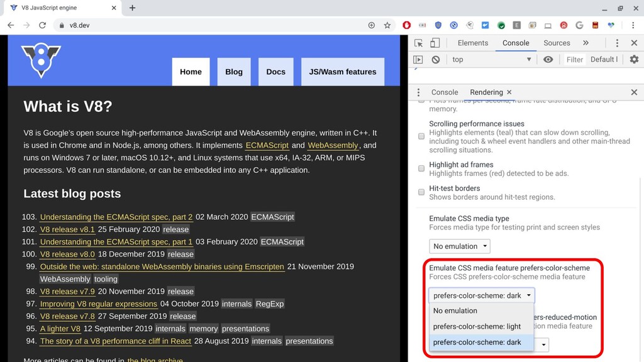This screenshot has height=362, width=644.
Task: Open a new browser tab
Action: click(132, 8)
